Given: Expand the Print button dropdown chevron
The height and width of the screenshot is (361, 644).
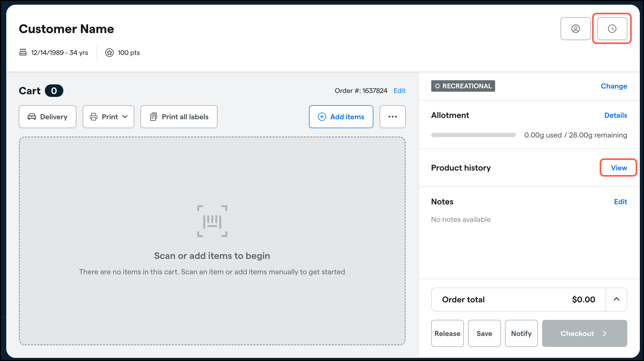Looking at the screenshot, I should [x=125, y=117].
